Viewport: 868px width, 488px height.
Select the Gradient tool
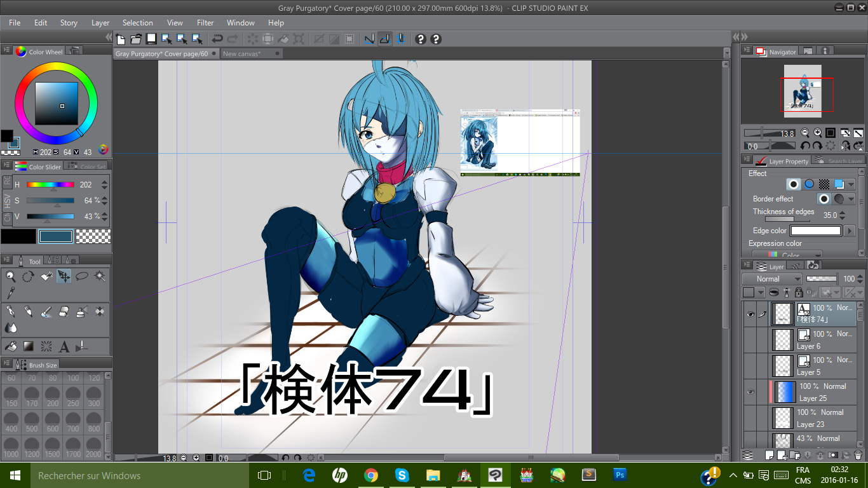point(29,346)
